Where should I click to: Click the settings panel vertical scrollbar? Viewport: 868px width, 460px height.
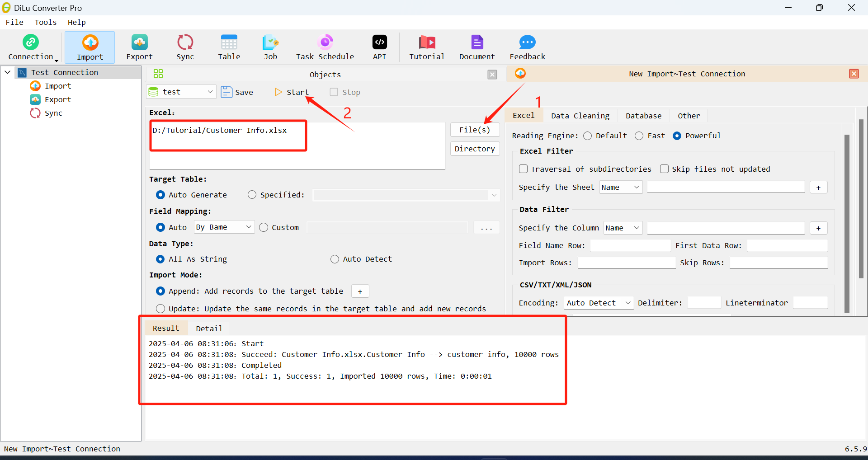(847, 224)
